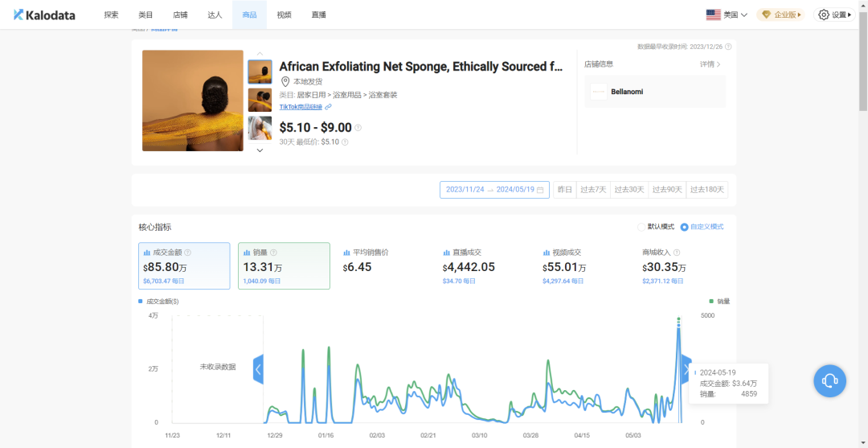The image size is (868, 448).
Task: Expand the 设置 menu
Action: click(x=834, y=14)
